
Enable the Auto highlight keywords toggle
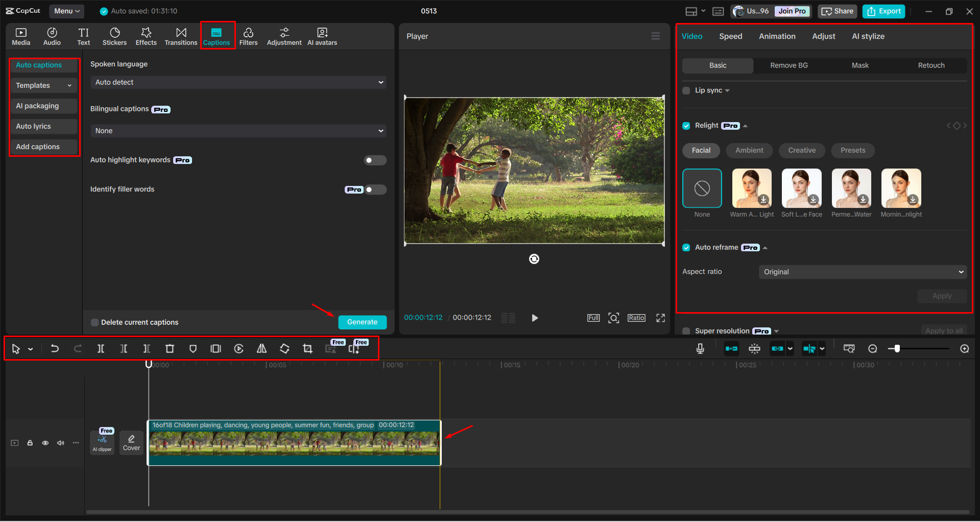[375, 160]
